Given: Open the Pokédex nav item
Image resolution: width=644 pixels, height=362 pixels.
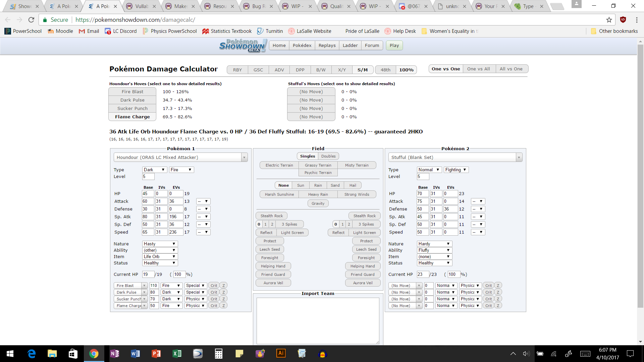Looking at the screenshot, I should pos(302,46).
